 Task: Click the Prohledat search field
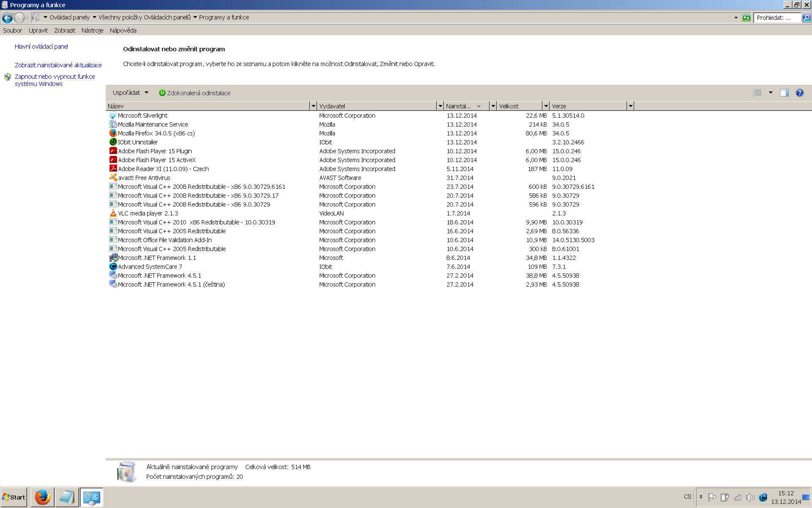pyautogui.click(x=777, y=18)
